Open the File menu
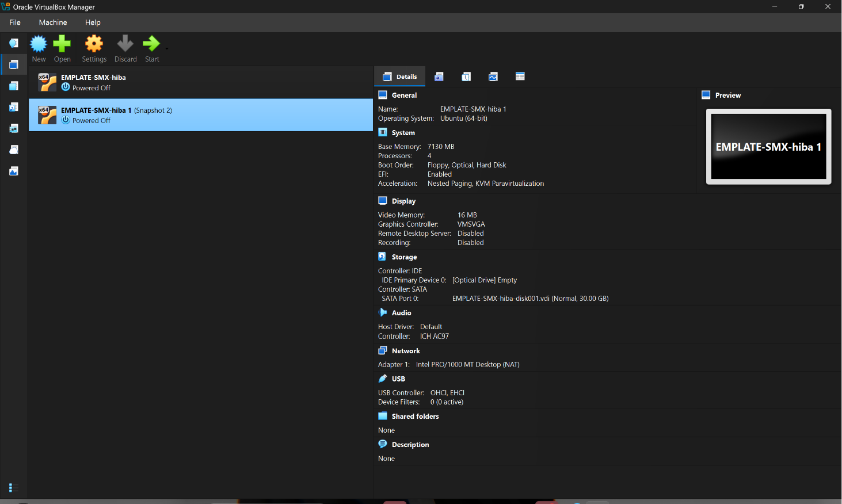842x504 pixels. (15, 22)
